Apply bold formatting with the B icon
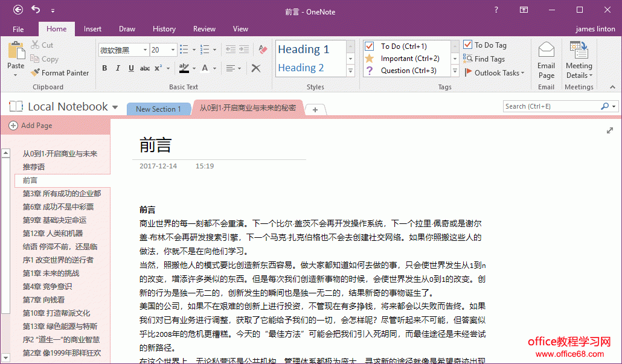 pyautogui.click(x=104, y=68)
